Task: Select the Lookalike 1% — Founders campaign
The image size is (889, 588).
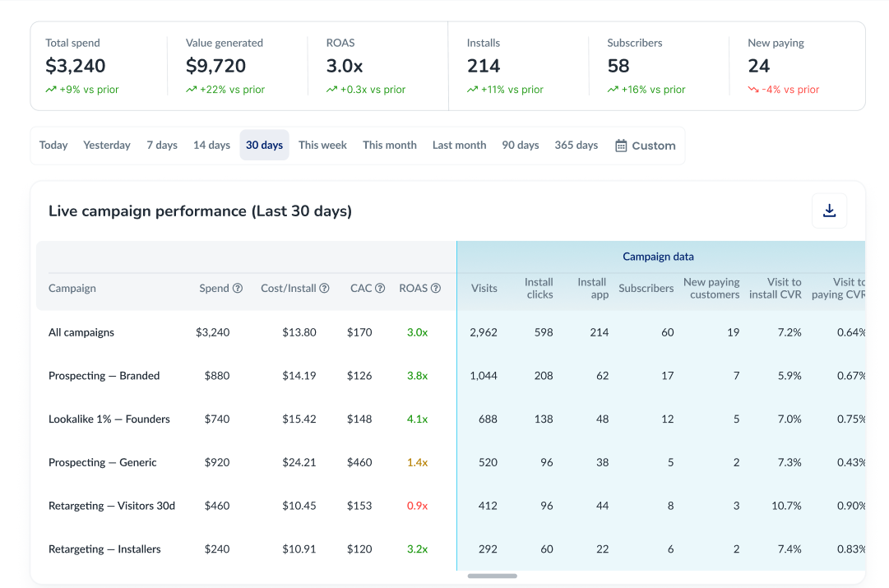Action: pos(451,419)
